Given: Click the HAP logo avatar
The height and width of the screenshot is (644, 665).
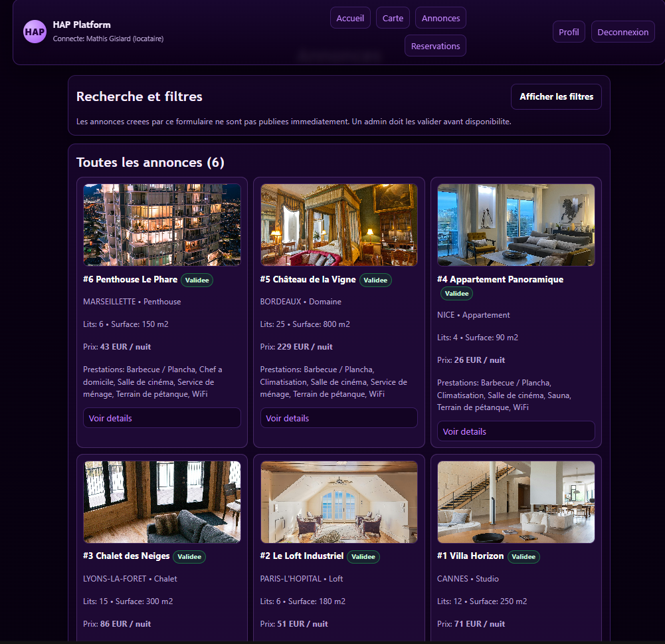Looking at the screenshot, I should point(35,31).
